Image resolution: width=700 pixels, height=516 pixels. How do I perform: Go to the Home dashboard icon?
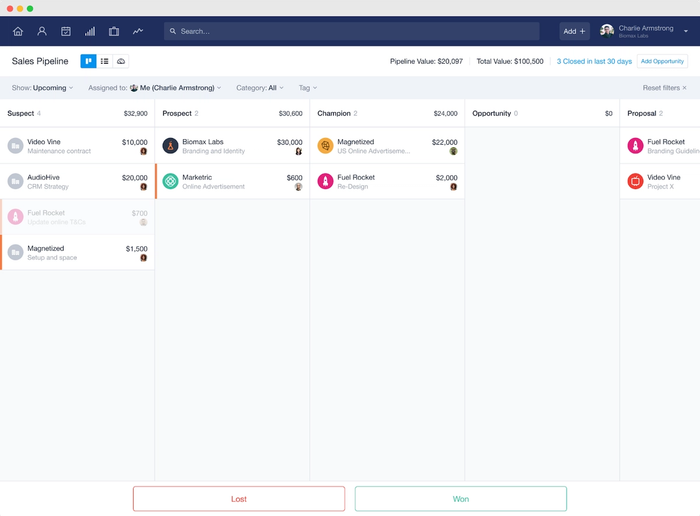point(18,31)
